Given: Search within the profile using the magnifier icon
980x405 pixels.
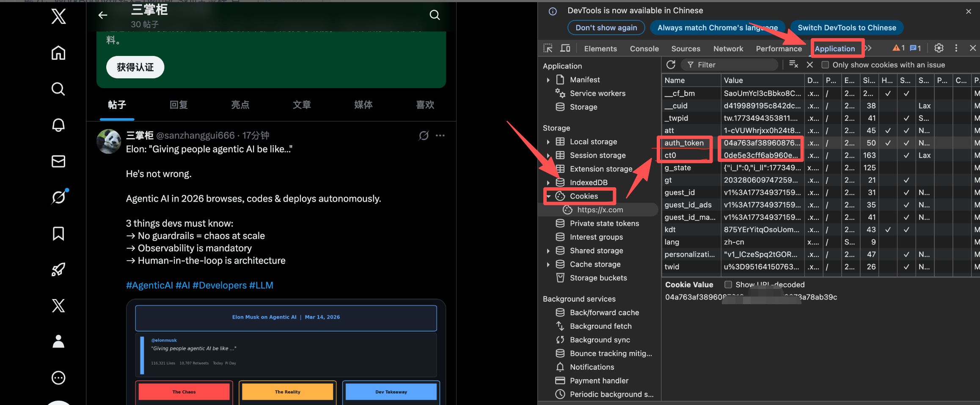Looking at the screenshot, I should pyautogui.click(x=435, y=15).
